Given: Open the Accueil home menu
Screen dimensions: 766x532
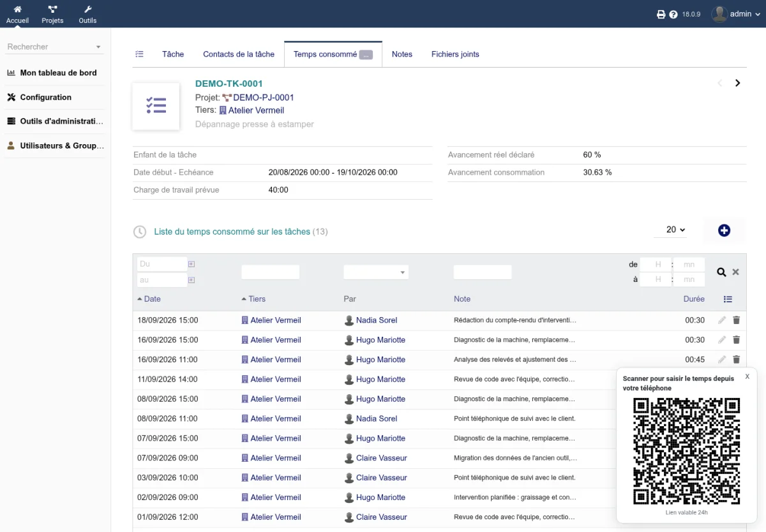Looking at the screenshot, I should tap(17, 14).
